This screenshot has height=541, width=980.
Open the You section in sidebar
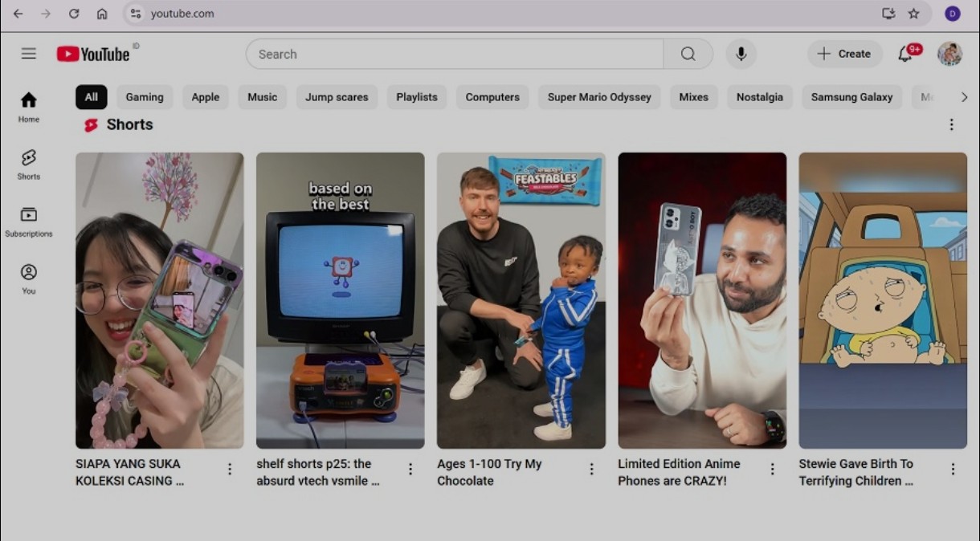(29, 278)
